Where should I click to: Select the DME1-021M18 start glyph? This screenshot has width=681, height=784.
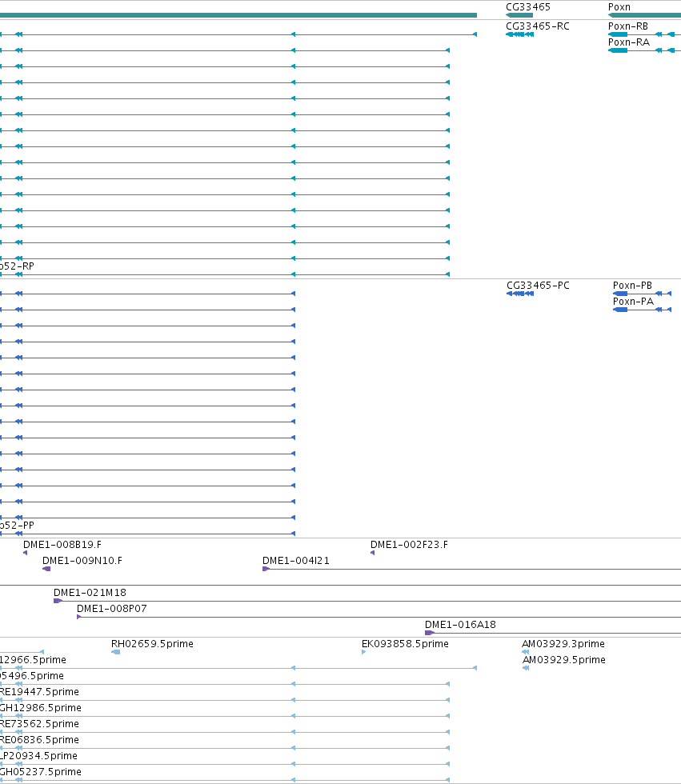[x=58, y=601]
